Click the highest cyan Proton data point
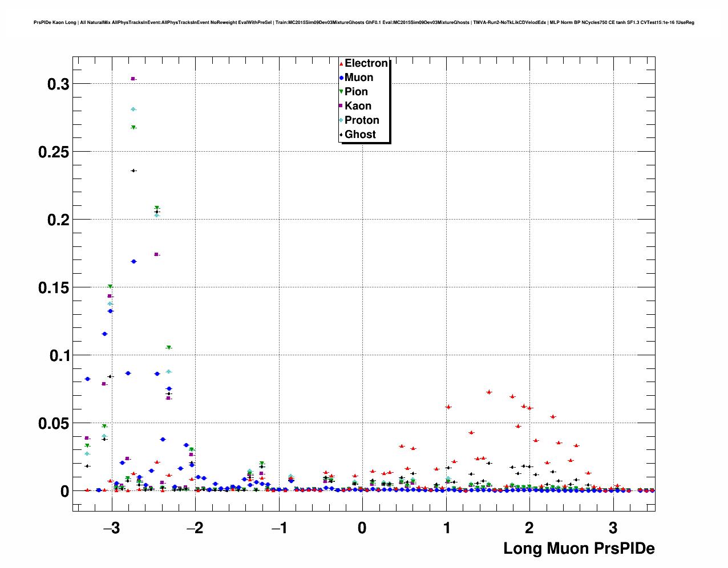728x568 pixels. pyautogui.click(x=133, y=109)
